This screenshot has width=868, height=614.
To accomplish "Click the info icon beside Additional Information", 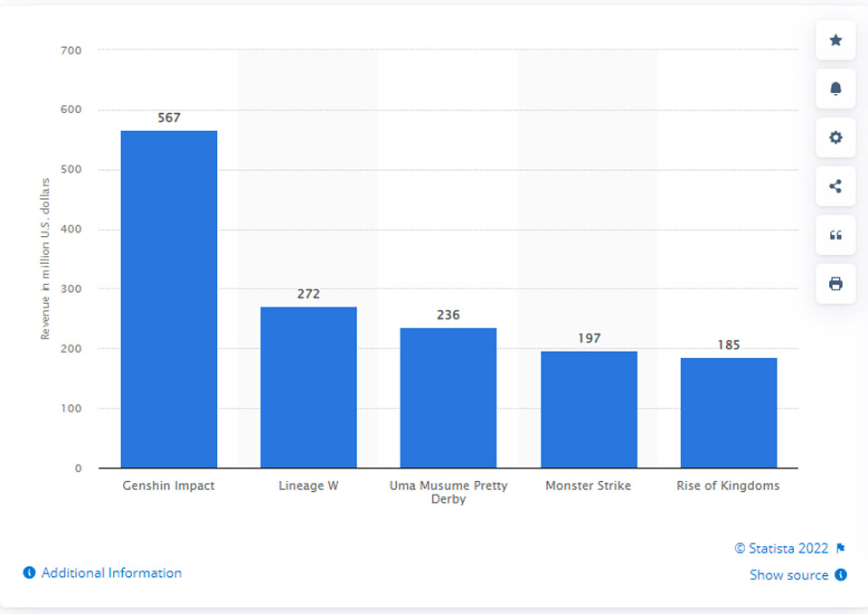I will coord(29,572).
